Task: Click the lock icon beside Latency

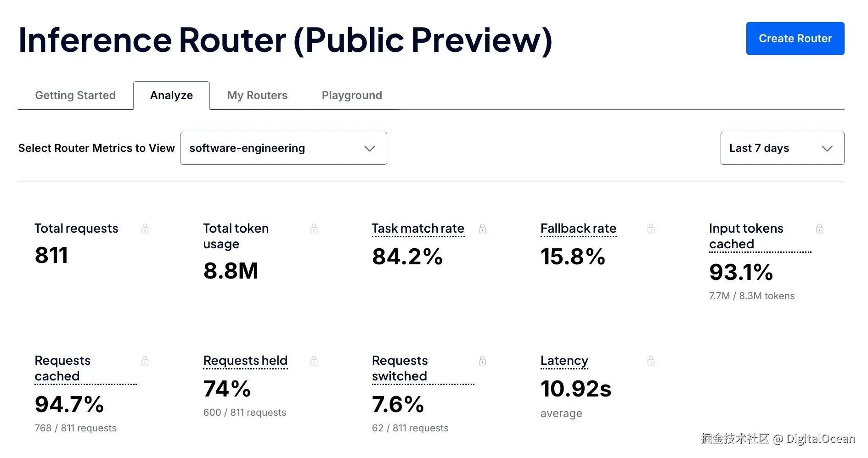Action: 651,361
